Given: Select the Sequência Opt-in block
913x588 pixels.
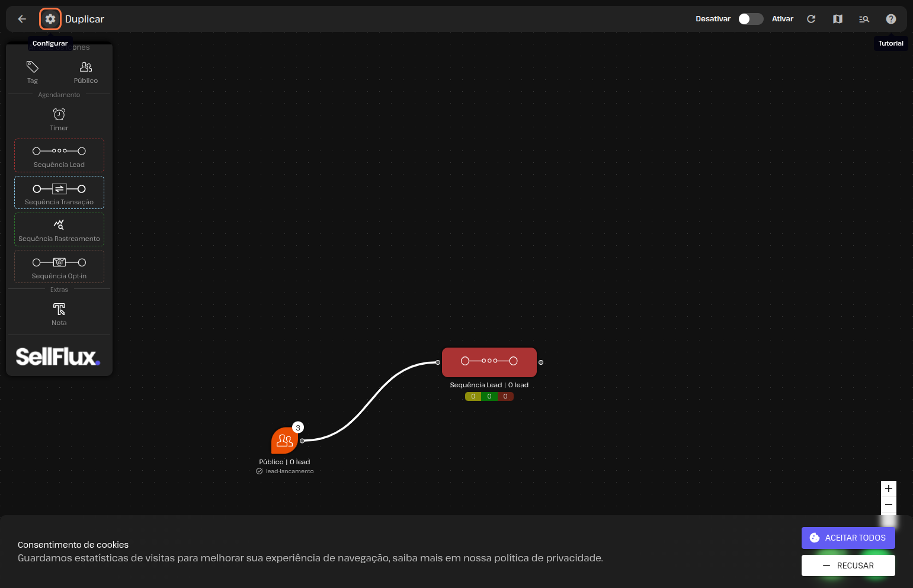Looking at the screenshot, I should pyautogui.click(x=59, y=267).
